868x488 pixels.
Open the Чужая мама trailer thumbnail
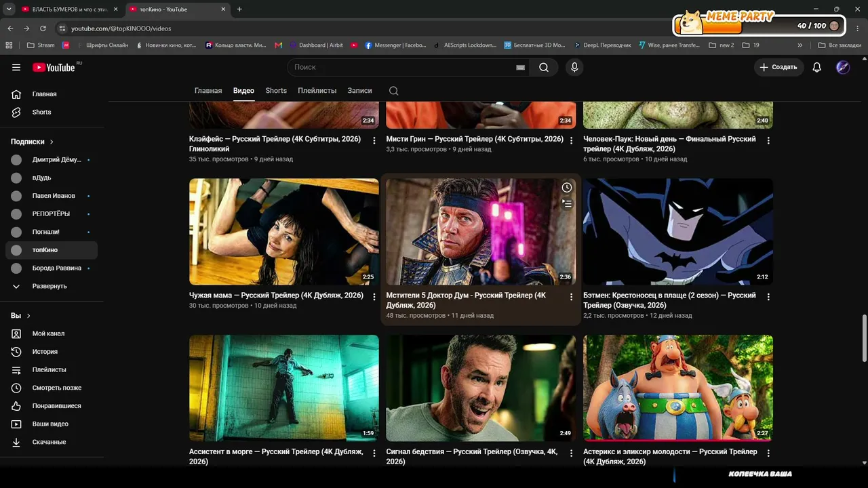coord(284,232)
